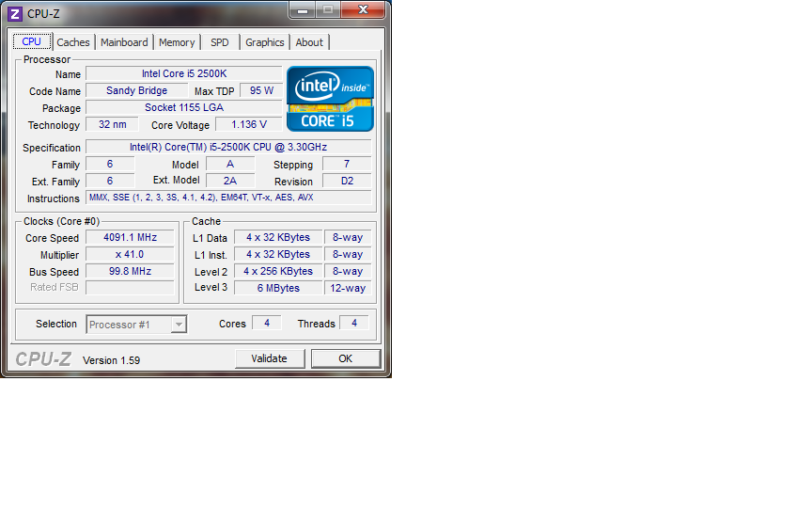Click the Level 3 12-way associativity value
Viewport: 812px width, 508px height.
pyautogui.click(x=348, y=288)
